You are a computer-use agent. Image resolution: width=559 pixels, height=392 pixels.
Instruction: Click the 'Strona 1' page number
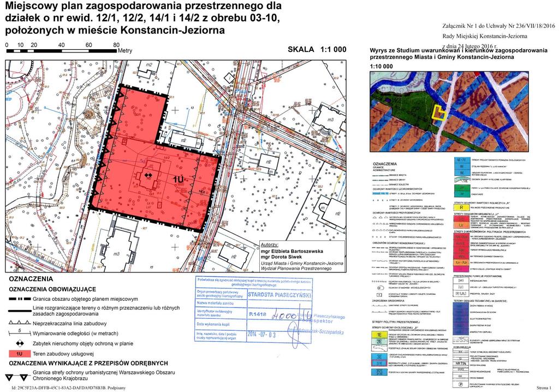pos(544,388)
